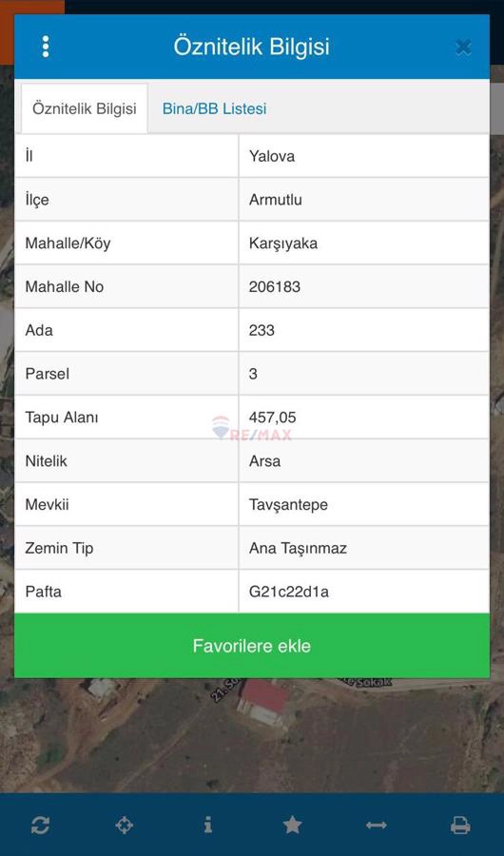The image size is (504, 856).
Task: Click the Tavşantepe Mevkii value
Action: [x=288, y=505]
